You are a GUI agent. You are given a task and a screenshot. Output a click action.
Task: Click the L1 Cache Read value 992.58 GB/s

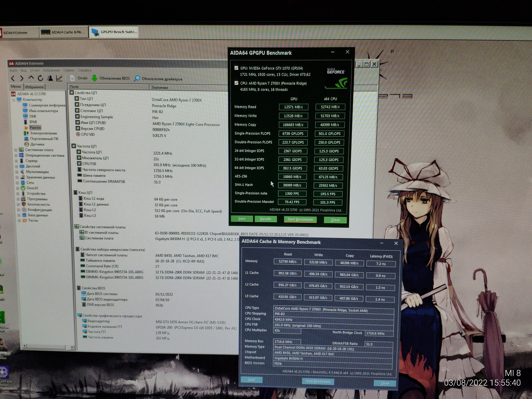[288, 274]
